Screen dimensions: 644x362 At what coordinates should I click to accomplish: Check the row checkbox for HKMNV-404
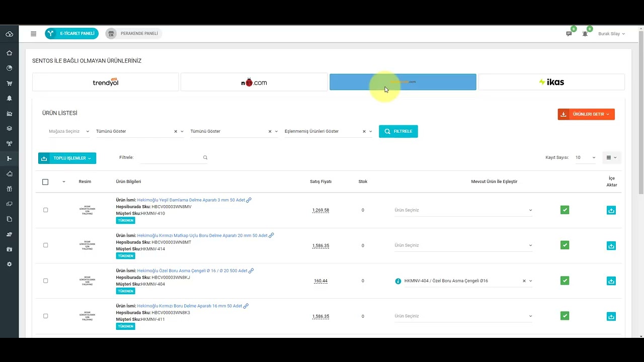tap(45, 281)
